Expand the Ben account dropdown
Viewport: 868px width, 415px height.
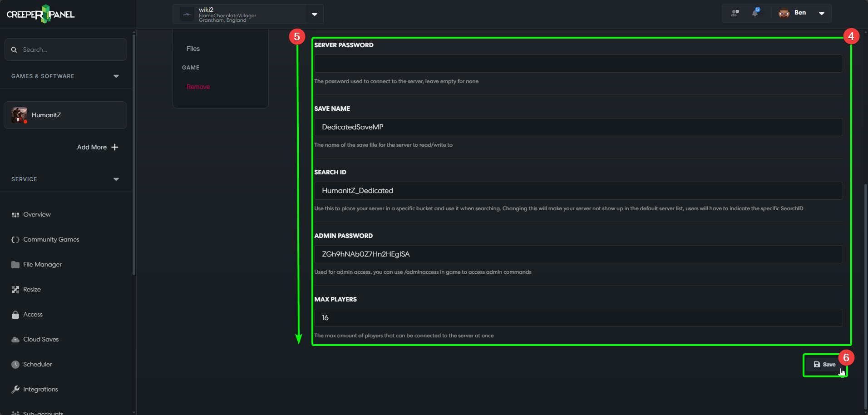tap(822, 13)
